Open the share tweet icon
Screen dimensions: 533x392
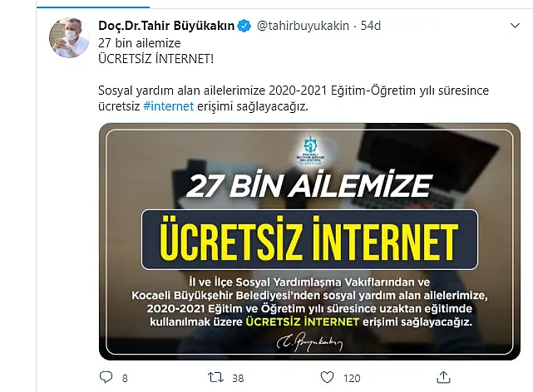[x=443, y=377]
